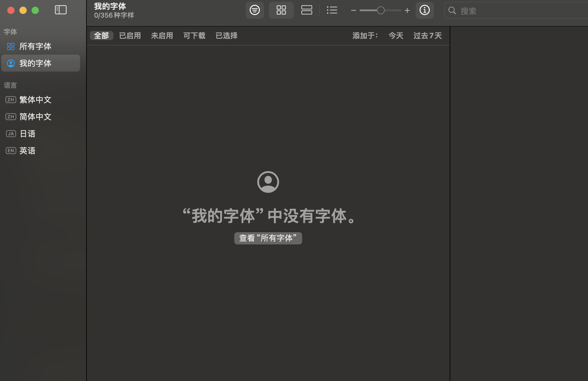Switch to sample rows view icon
The height and width of the screenshot is (381, 588).
[x=306, y=10]
